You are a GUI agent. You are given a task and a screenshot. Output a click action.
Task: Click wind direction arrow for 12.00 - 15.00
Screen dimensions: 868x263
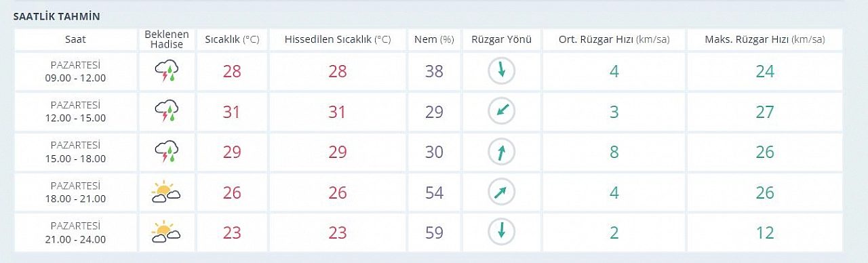[502, 111]
